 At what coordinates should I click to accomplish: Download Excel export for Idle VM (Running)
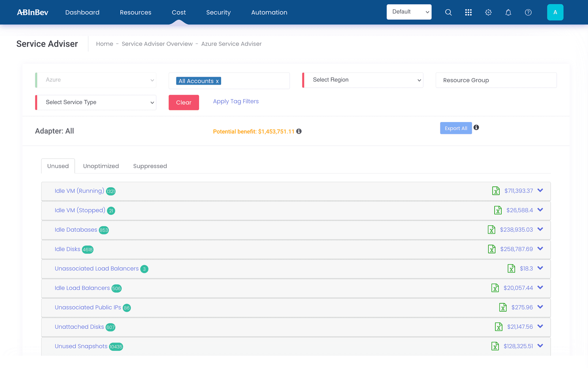[x=496, y=190]
